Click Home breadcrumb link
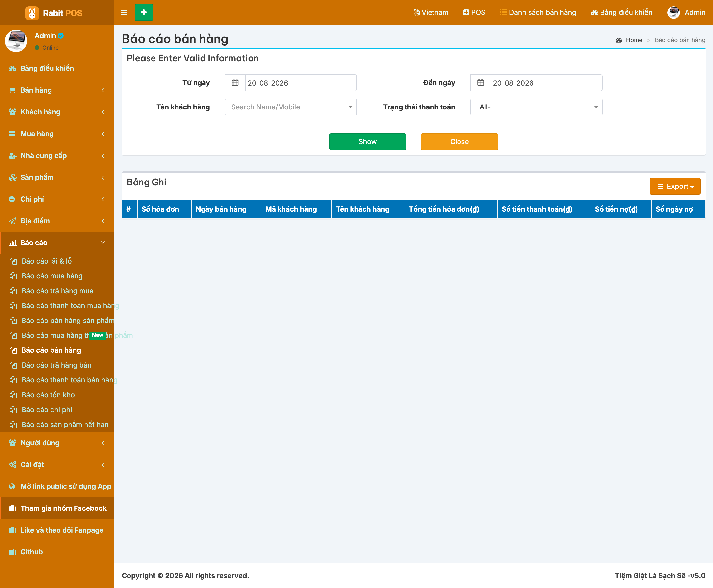 click(634, 40)
